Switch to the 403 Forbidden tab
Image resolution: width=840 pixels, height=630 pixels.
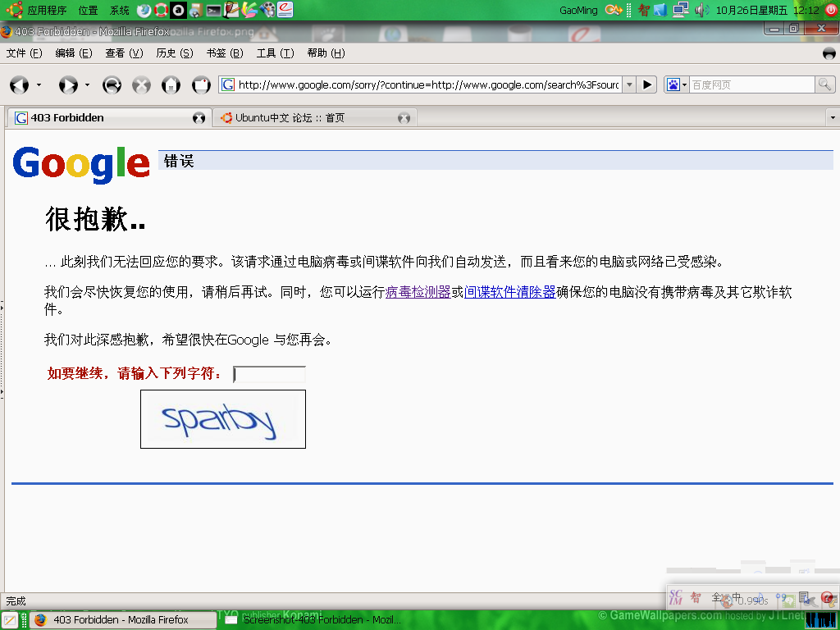(x=109, y=118)
